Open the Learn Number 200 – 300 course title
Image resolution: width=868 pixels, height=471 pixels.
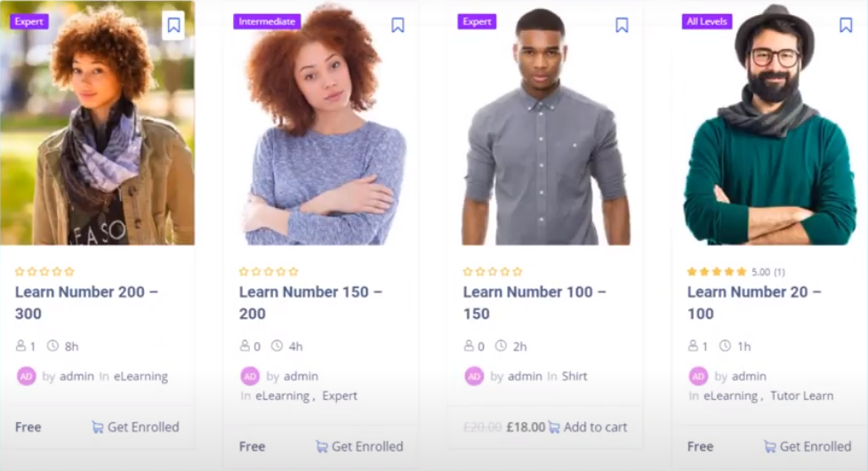86,303
